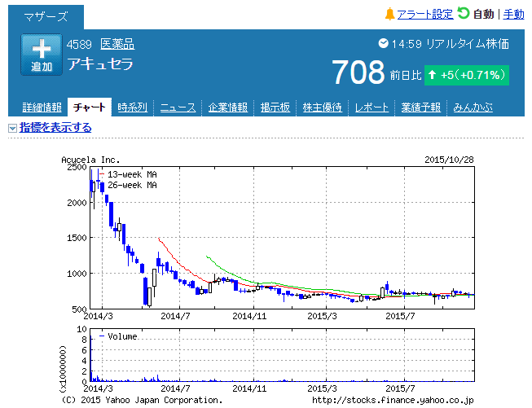This screenshot has width=532, height=408.
Task: Open the 企業情報 tab
Action: pyautogui.click(x=227, y=107)
